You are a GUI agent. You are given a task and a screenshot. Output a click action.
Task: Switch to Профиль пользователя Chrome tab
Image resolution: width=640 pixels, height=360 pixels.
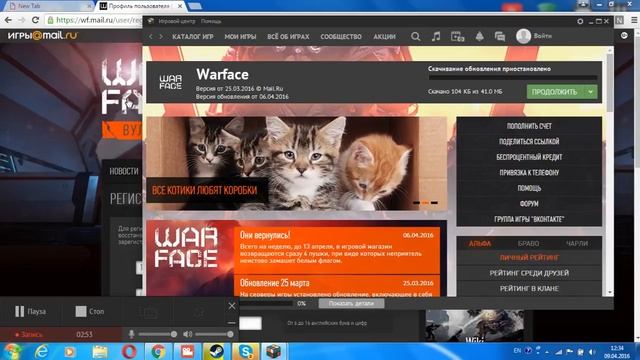click(140, 6)
